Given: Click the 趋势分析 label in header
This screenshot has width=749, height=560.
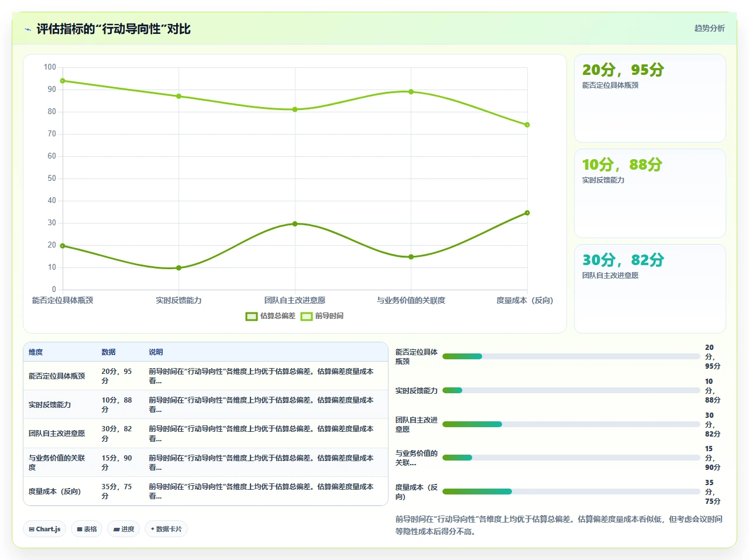Looking at the screenshot, I should click(710, 28).
